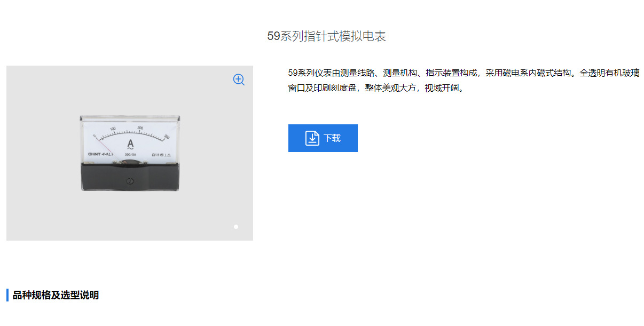
Task: Click the blue download button background
Action: pos(323,138)
